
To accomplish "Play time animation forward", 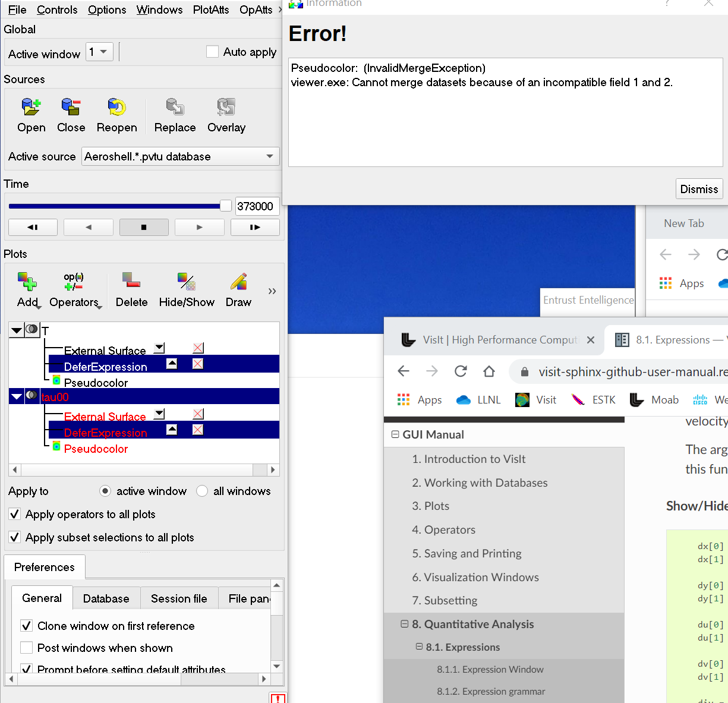I will [x=199, y=227].
